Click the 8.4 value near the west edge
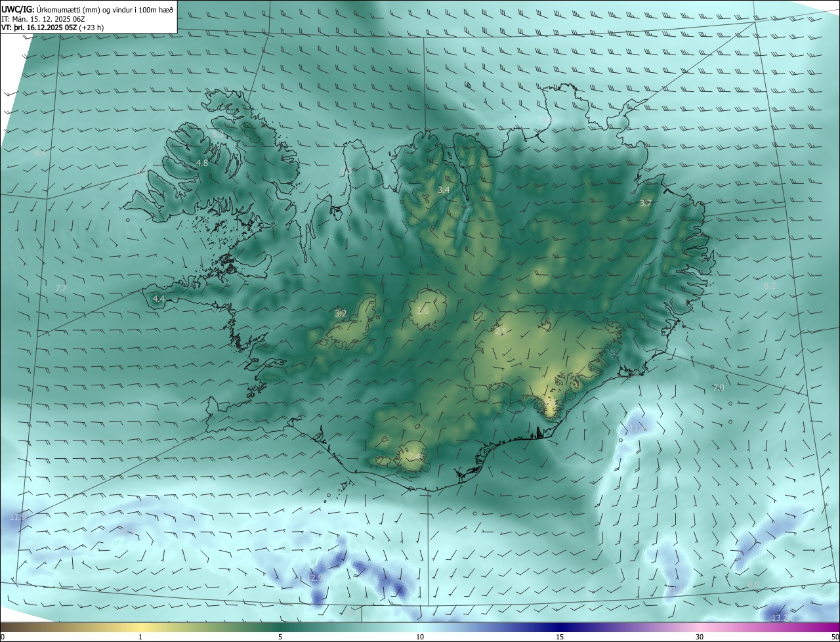Image resolution: width=840 pixels, height=642 pixels. point(40,153)
